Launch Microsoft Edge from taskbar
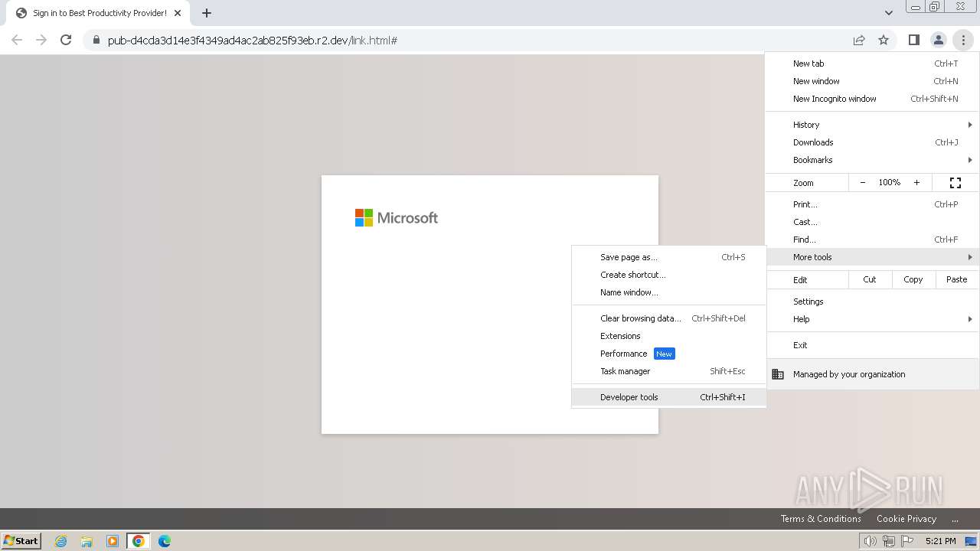980x551 pixels. pos(165,541)
